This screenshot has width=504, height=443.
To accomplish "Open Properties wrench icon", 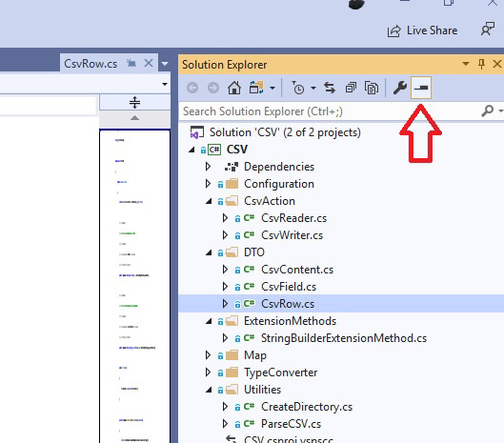I will (400, 88).
